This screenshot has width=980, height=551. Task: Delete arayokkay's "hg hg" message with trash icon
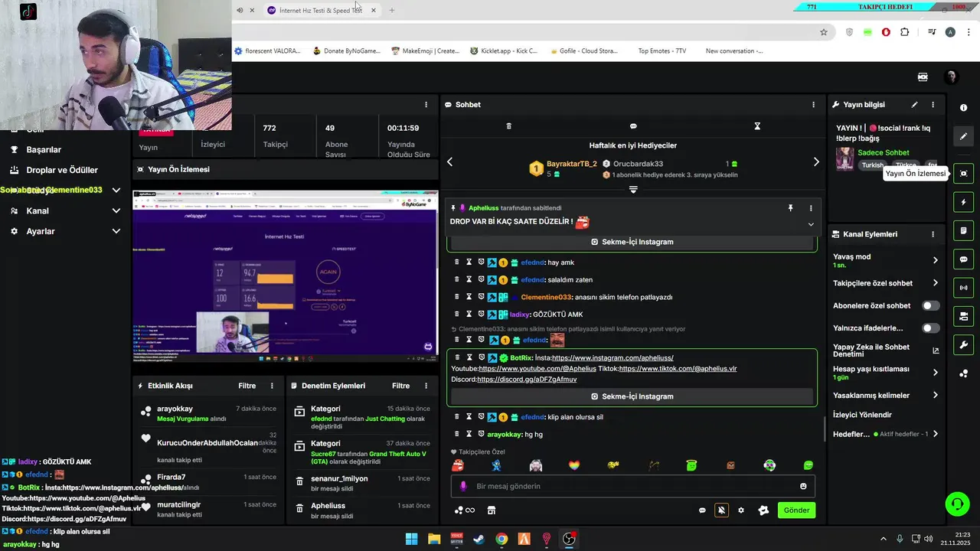pyautogui.click(x=457, y=434)
